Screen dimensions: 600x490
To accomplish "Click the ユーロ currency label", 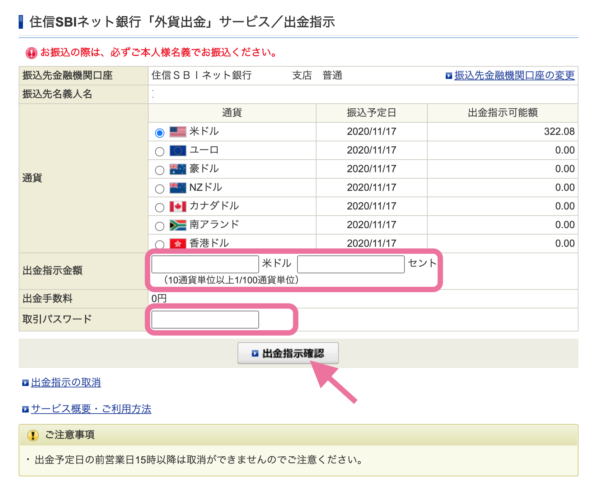I will coord(204,150).
